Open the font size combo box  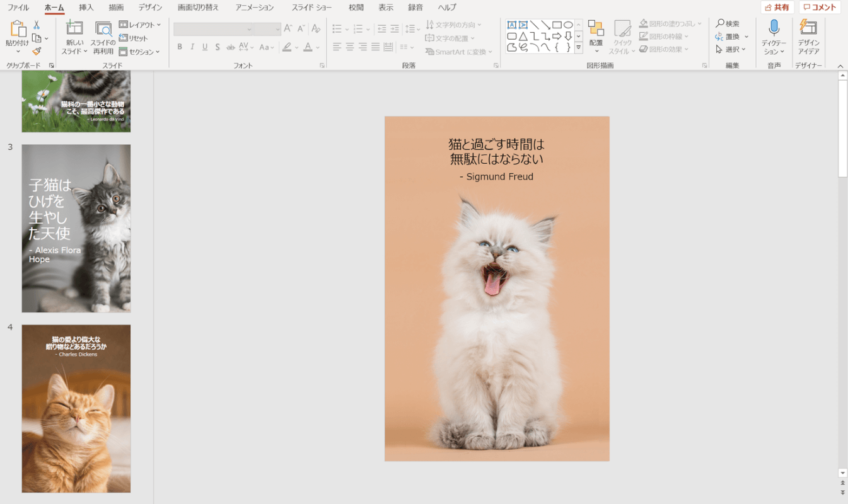[x=267, y=29]
